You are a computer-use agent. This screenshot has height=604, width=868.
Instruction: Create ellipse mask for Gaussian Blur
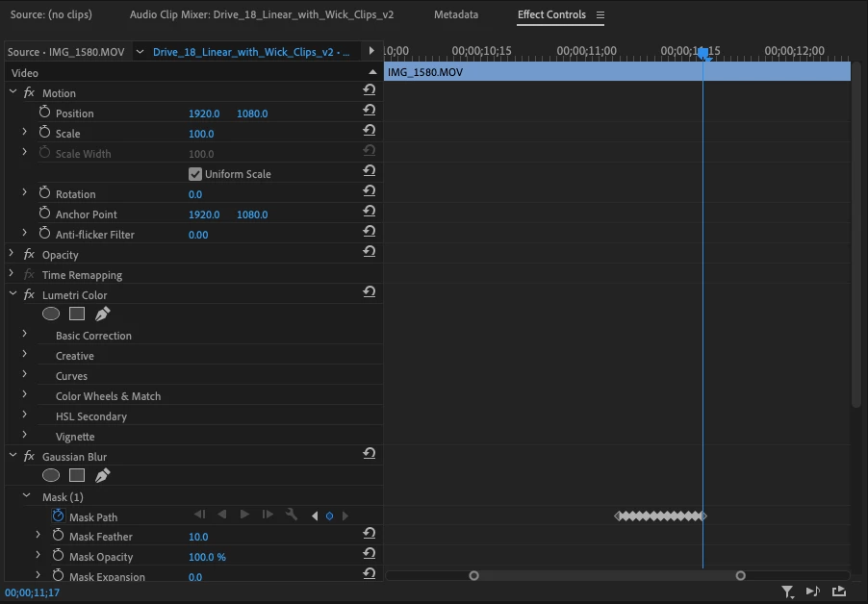coord(51,476)
